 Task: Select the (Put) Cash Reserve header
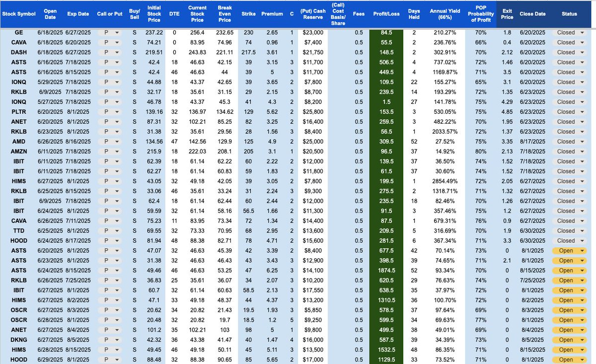(x=313, y=14)
